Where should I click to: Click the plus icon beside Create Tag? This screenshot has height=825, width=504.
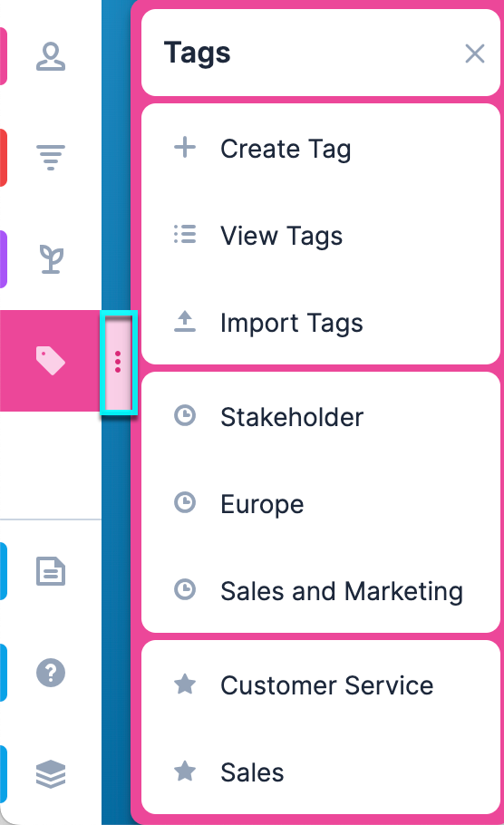pyautogui.click(x=185, y=147)
